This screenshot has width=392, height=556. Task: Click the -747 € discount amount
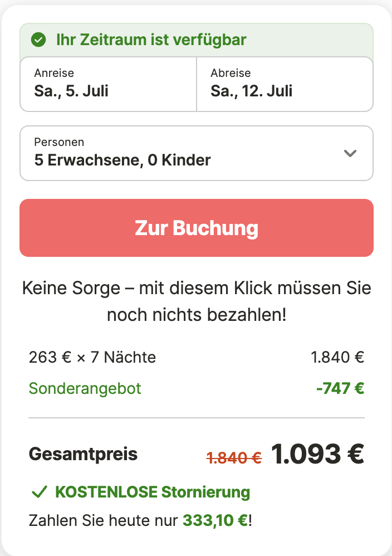point(340,388)
